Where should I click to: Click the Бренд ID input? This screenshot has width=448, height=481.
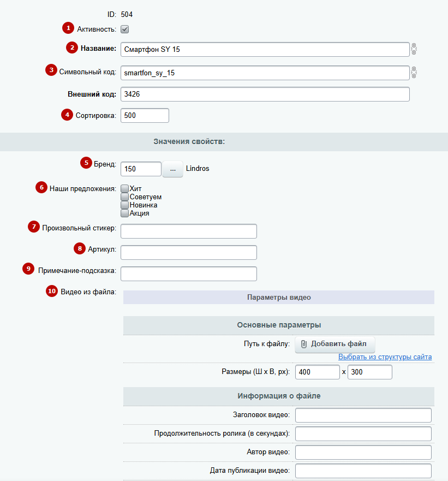point(141,169)
